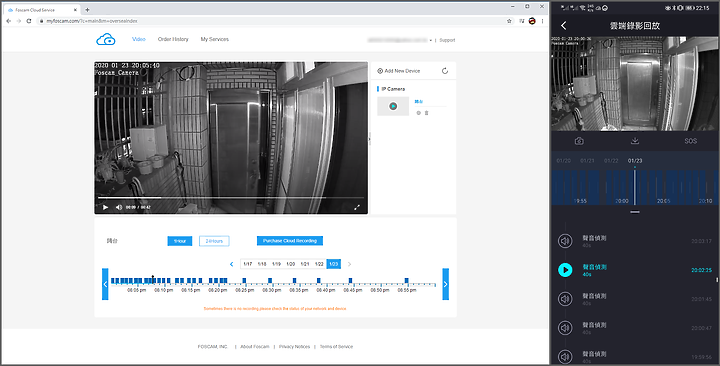The height and width of the screenshot is (366, 720).
Task: Select the 24Hours timeline view
Action: point(214,241)
